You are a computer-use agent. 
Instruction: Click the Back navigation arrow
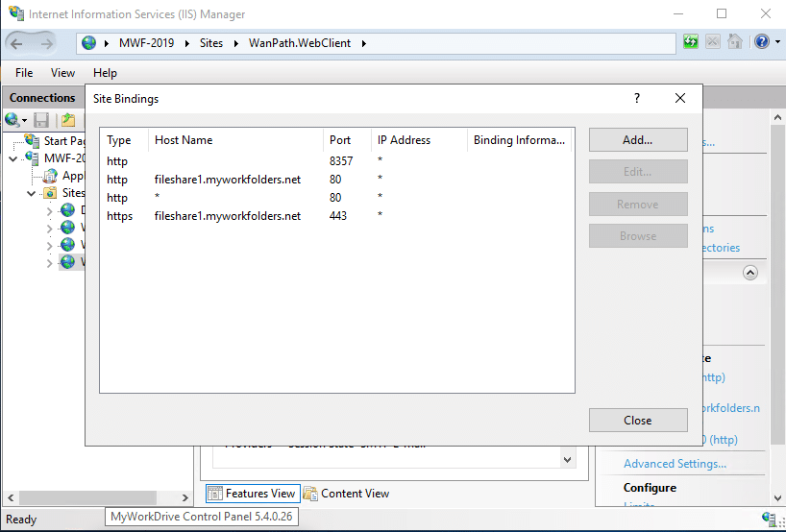[17, 43]
